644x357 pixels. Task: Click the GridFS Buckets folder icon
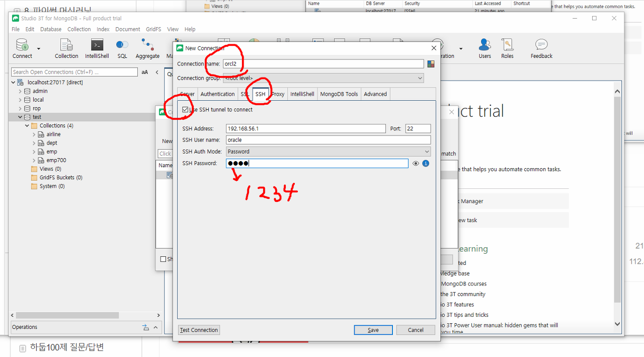pyautogui.click(x=34, y=178)
